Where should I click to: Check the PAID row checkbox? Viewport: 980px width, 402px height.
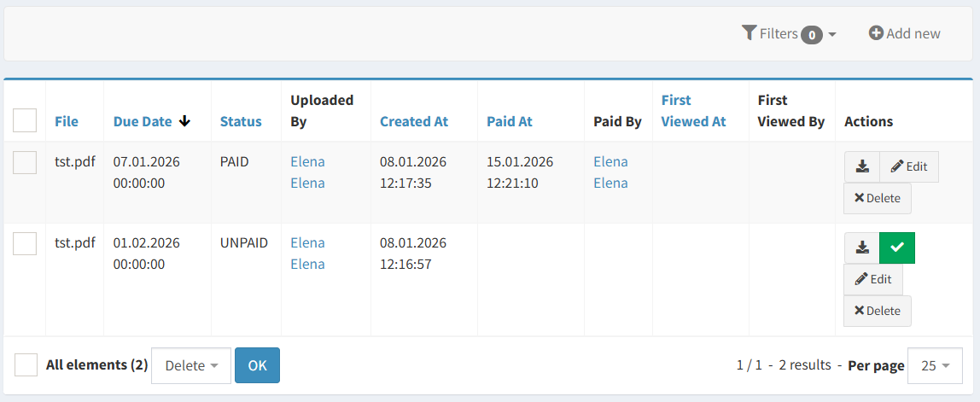(x=25, y=162)
